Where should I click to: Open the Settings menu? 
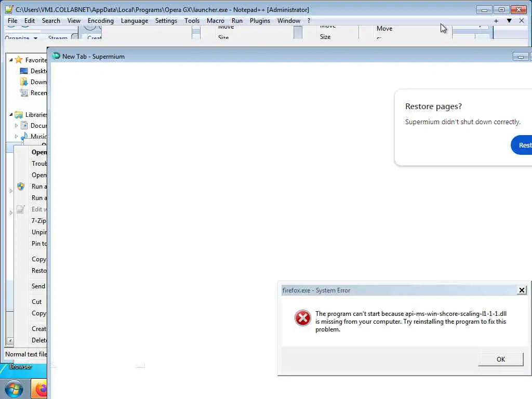[166, 21]
